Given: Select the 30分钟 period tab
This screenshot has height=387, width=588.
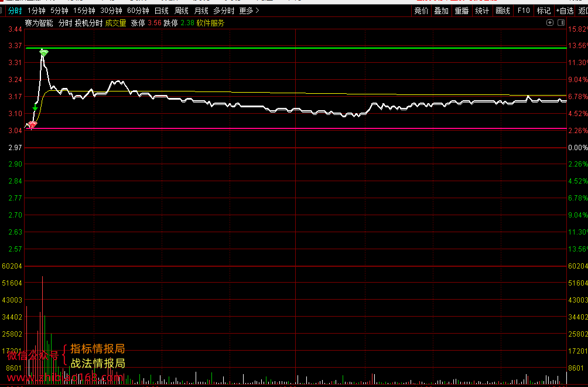Looking at the screenshot, I should click(x=111, y=11).
